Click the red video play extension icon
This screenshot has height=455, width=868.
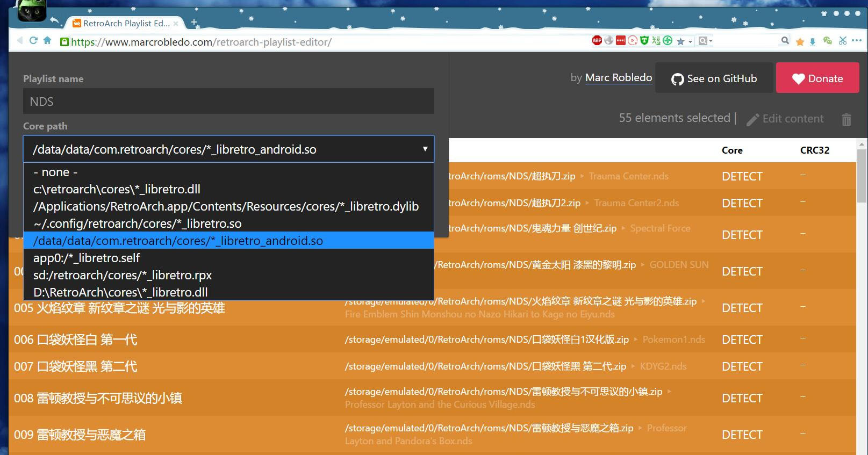click(x=633, y=41)
